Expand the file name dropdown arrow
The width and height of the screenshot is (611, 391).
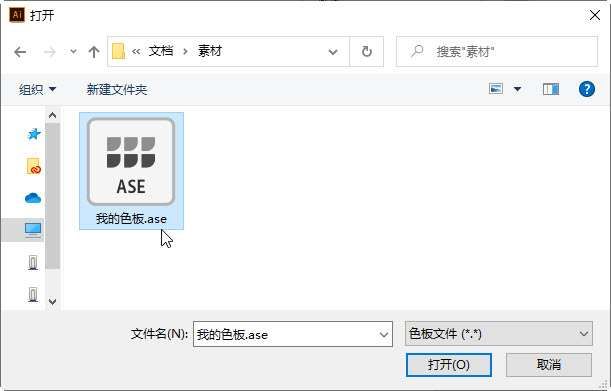click(384, 334)
